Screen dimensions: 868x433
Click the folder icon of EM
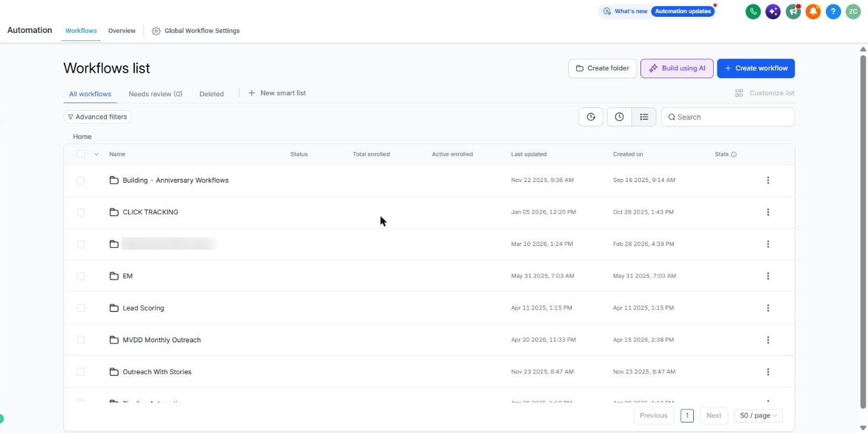[x=114, y=276]
